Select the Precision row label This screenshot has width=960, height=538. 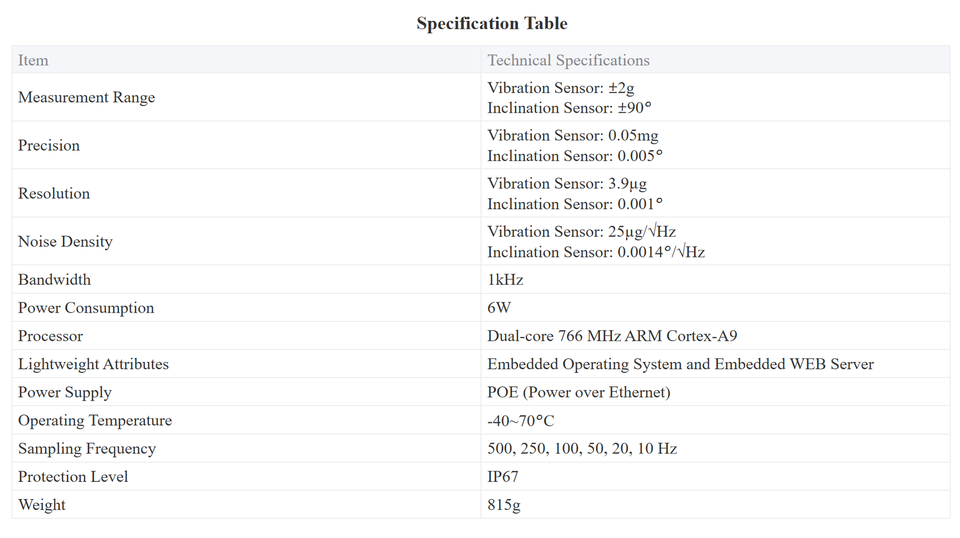pyautogui.click(x=49, y=145)
